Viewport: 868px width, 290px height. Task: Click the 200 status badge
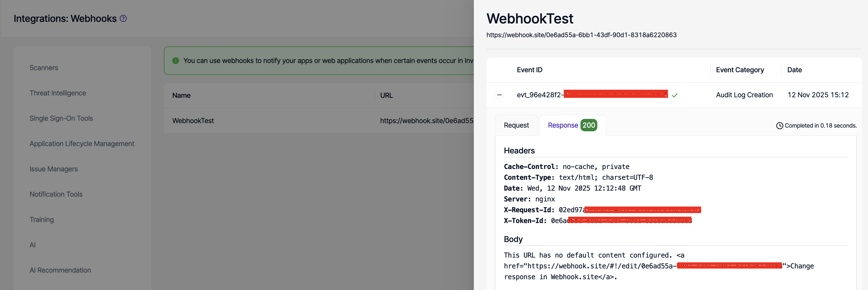(x=589, y=125)
